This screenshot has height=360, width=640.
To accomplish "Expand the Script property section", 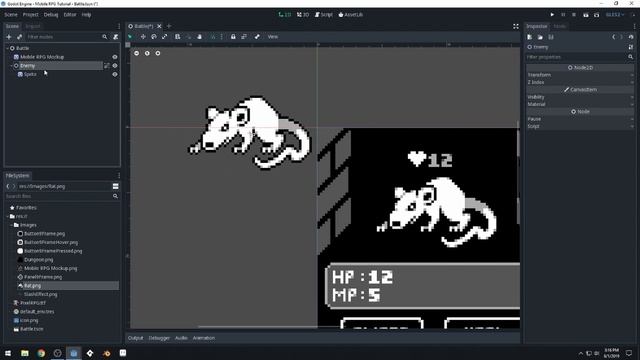I will coord(580,126).
